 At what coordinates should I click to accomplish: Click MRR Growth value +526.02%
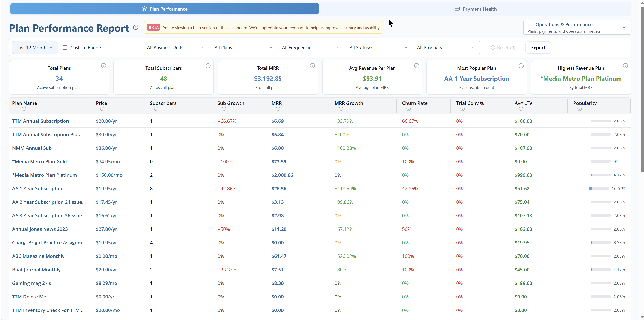pyautogui.click(x=345, y=256)
